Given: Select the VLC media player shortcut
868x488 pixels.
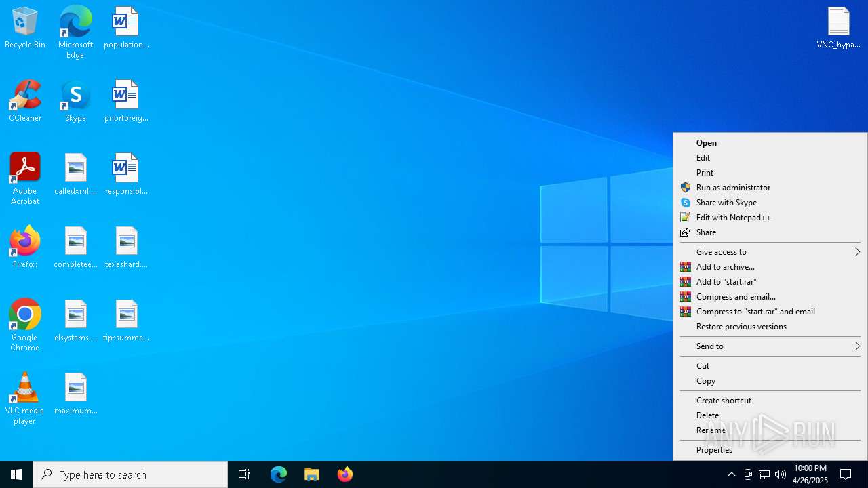Looking at the screenshot, I should [25, 399].
